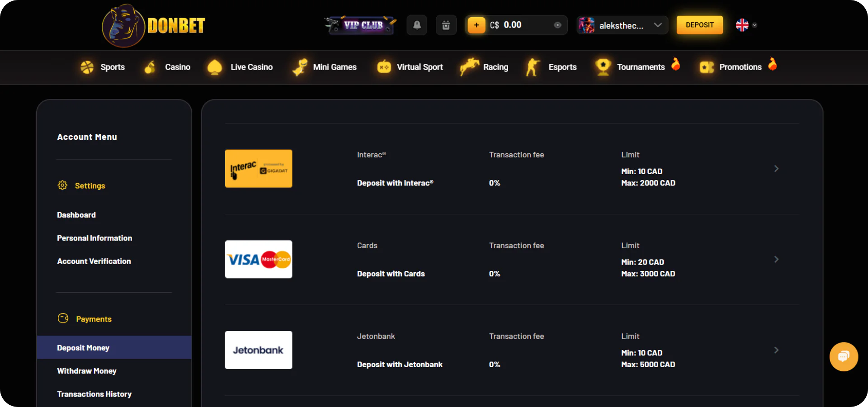Click Max: 2000 CAD limit text
868x407 pixels.
[648, 183]
